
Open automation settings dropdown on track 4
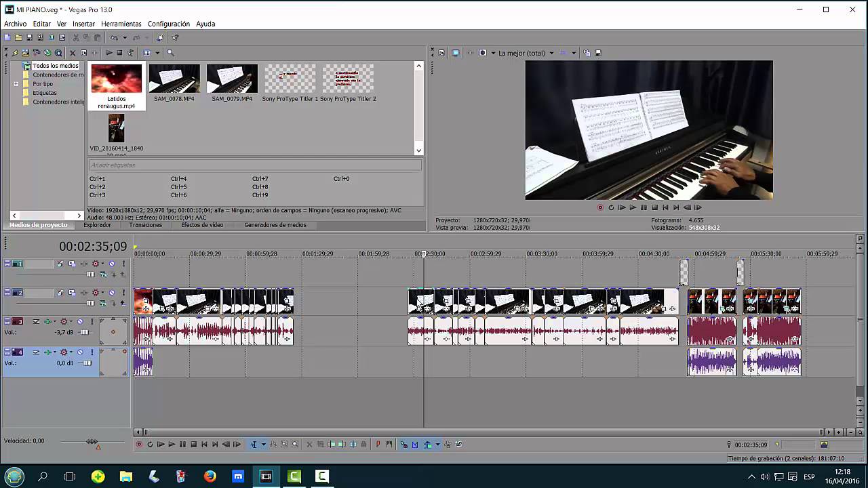tap(71, 352)
